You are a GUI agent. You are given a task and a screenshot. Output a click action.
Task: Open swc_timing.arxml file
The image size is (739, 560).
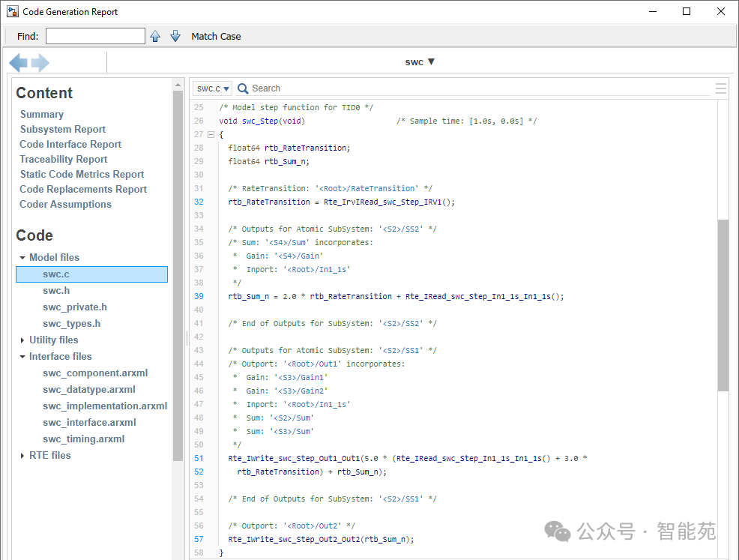[83, 439]
